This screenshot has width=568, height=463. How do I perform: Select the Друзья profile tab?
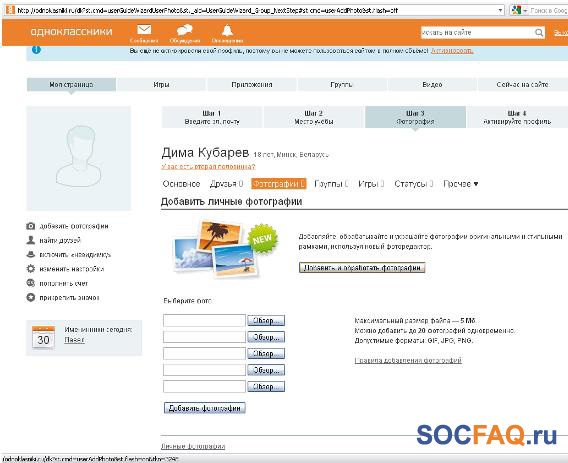click(x=226, y=184)
